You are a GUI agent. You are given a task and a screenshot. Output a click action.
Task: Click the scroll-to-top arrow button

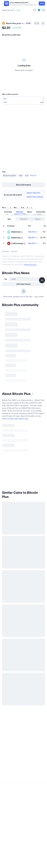pos(42,280)
